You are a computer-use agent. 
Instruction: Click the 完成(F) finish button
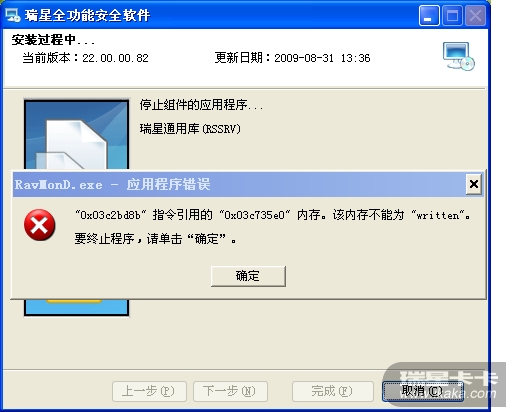[x=332, y=391]
